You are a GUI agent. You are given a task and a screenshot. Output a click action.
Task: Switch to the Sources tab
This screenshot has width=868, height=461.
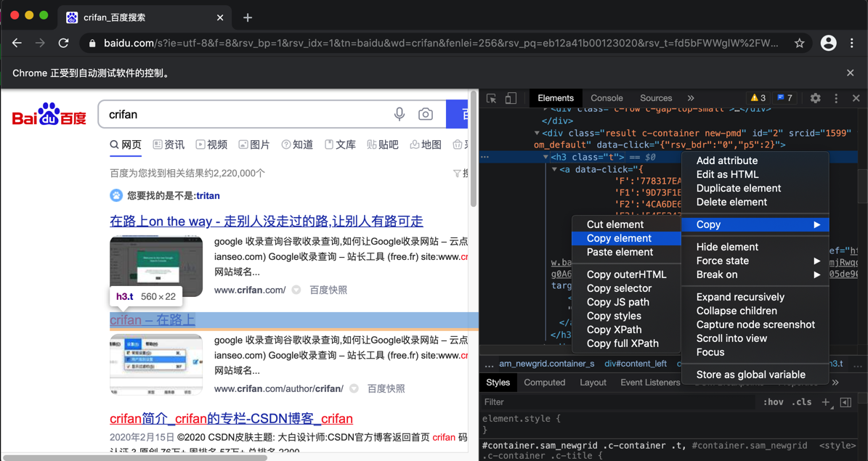(656, 98)
